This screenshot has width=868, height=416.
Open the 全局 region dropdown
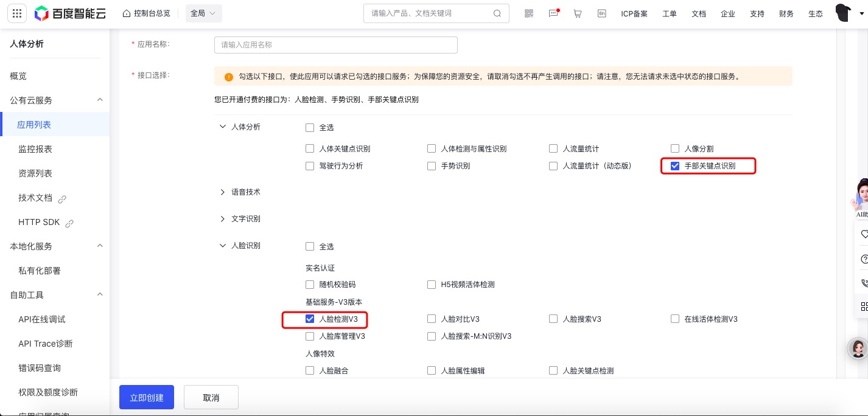point(203,13)
